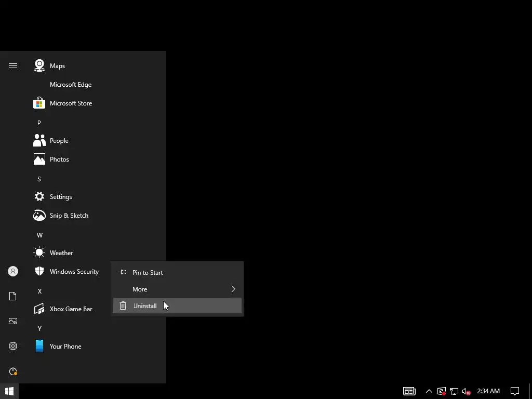The image size is (532, 399).
Task: Launch Microsoft Store from its shopping bag icon
Action: [39, 103]
